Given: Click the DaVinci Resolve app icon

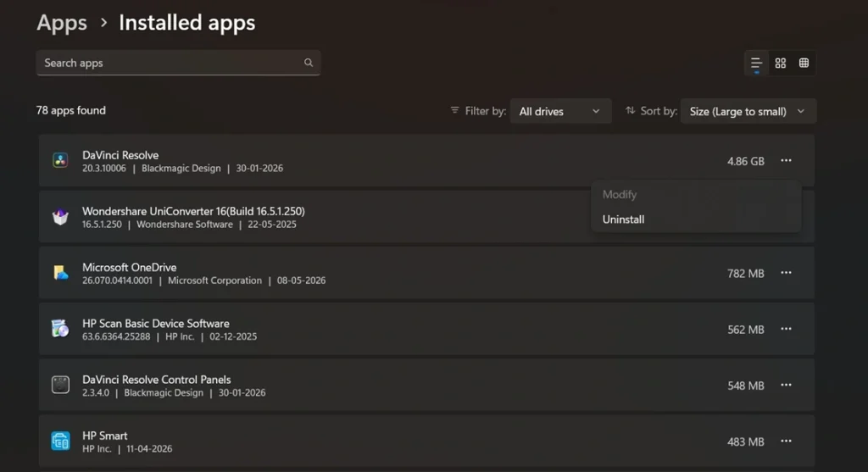Looking at the screenshot, I should 60,160.
